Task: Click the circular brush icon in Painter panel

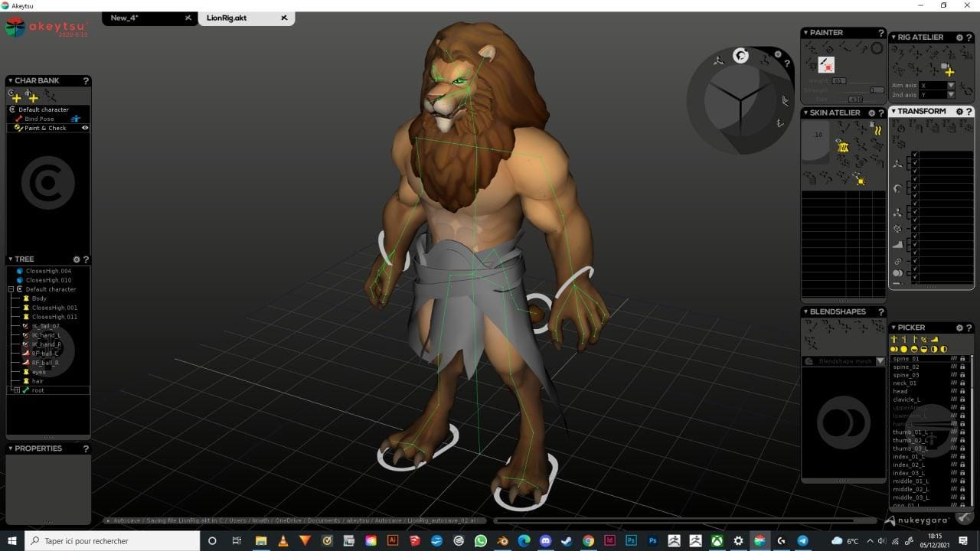Action: pyautogui.click(x=877, y=47)
